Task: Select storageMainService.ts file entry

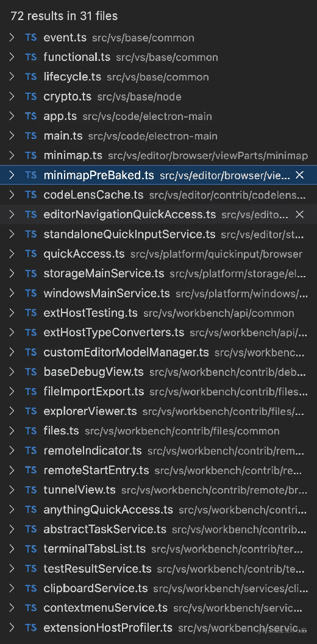Action: (158, 274)
